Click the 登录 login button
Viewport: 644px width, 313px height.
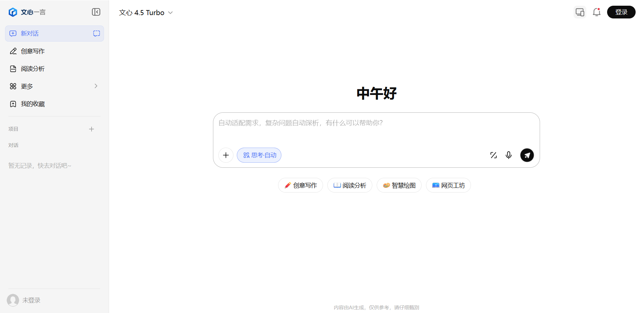[x=621, y=12]
